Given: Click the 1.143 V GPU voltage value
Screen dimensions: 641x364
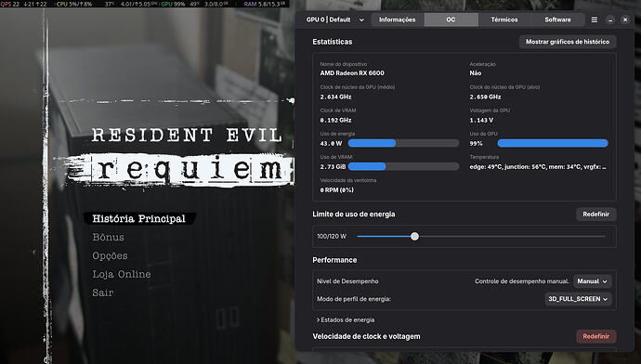Looking at the screenshot, I should point(481,120).
